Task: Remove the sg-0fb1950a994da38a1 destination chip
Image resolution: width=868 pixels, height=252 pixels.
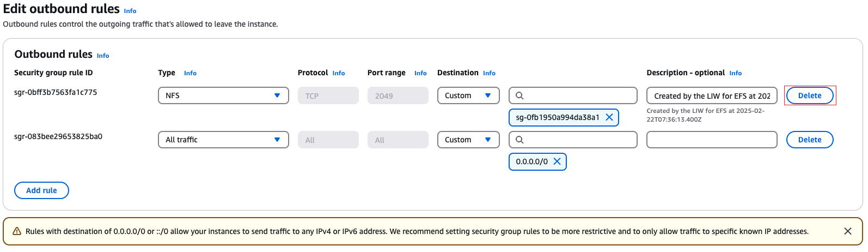Action: point(609,117)
